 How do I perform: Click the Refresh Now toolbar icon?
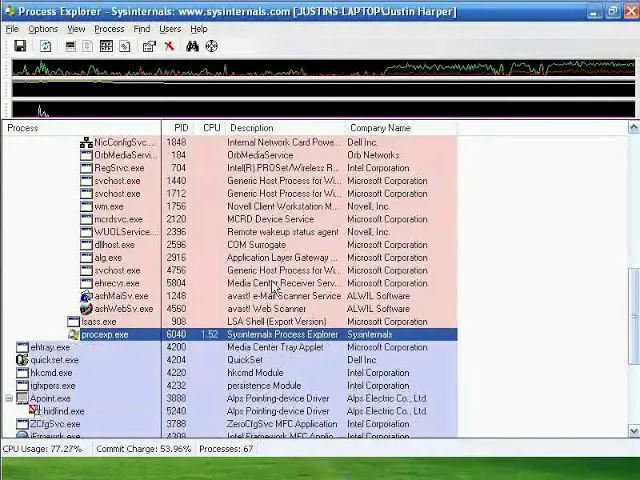[45, 46]
